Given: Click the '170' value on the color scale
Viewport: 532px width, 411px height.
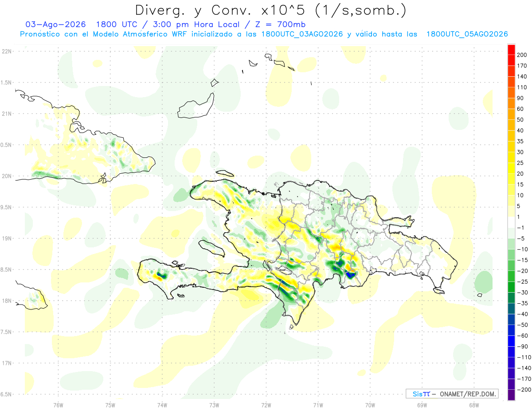Looking at the screenshot, I should (522, 66).
